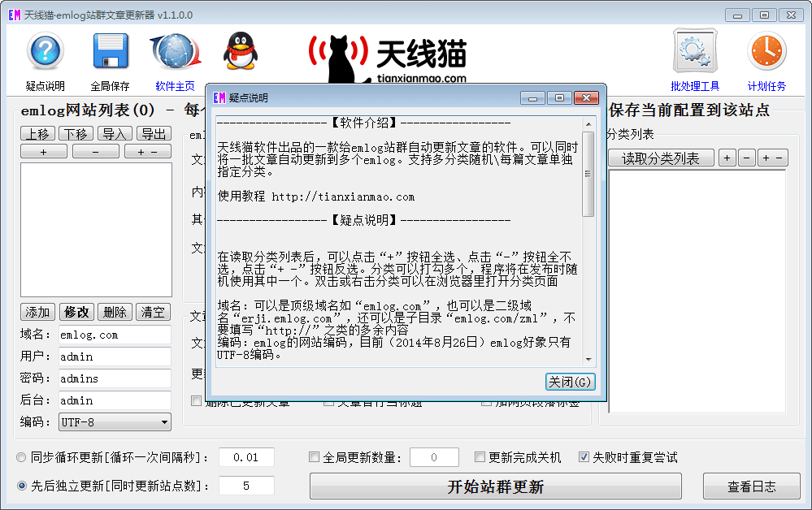This screenshot has height=510, width=812.
Task: Click the tutorial URL http://tianxianmao.com text
Action: [x=343, y=197]
